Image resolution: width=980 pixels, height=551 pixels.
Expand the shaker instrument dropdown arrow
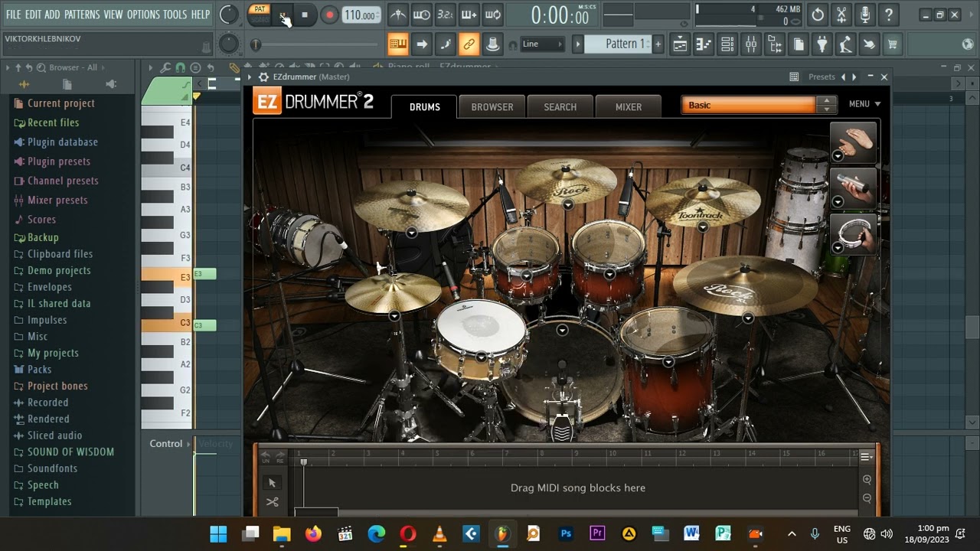pos(838,202)
